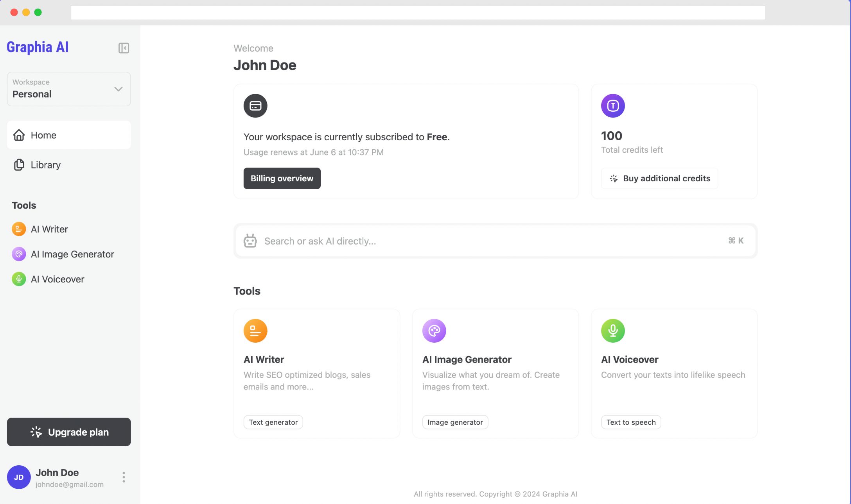The width and height of the screenshot is (851, 504).
Task: Click the Text to speech tag on the Voiceover card
Action: tap(630, 422)
